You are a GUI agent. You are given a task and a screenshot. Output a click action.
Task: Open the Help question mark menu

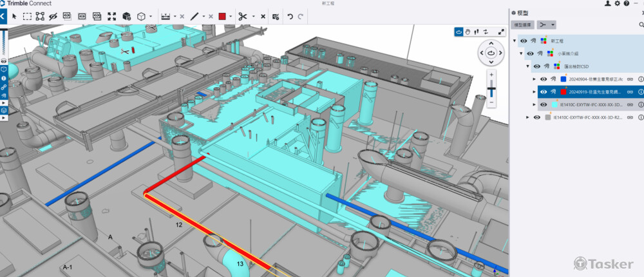pos(627,4)
